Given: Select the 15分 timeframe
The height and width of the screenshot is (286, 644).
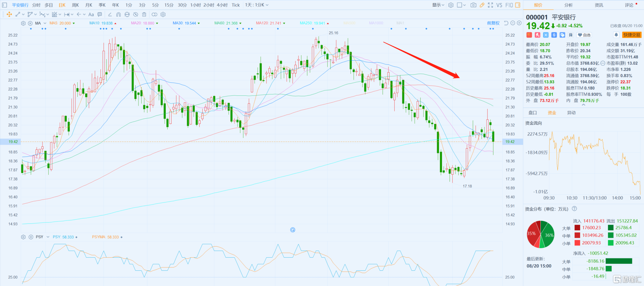Looking at the screenshot, I should point(169,5).
